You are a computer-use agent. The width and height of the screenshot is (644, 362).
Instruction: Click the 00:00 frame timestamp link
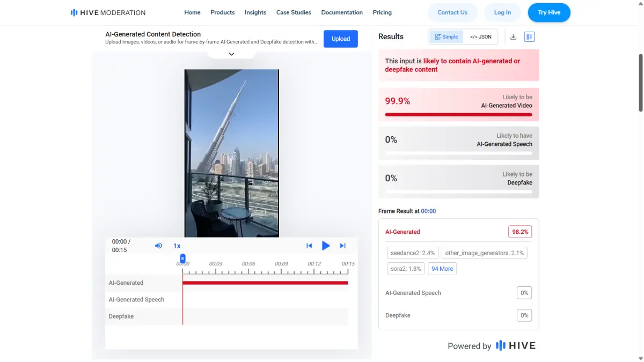click(428, 211)
